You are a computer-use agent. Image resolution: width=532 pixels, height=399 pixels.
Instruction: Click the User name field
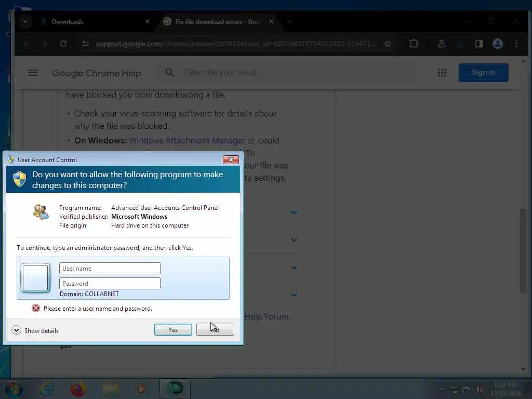tap(110, 269)
